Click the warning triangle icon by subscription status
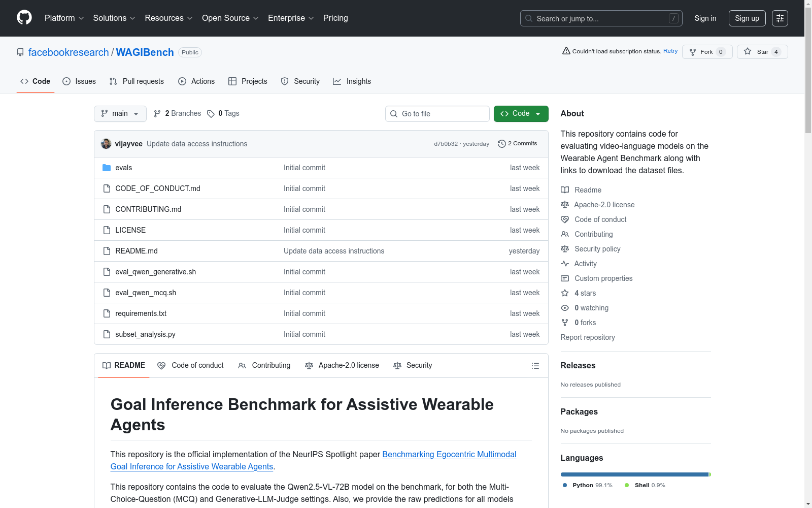 pyautogui.click(x=566, y=51)
